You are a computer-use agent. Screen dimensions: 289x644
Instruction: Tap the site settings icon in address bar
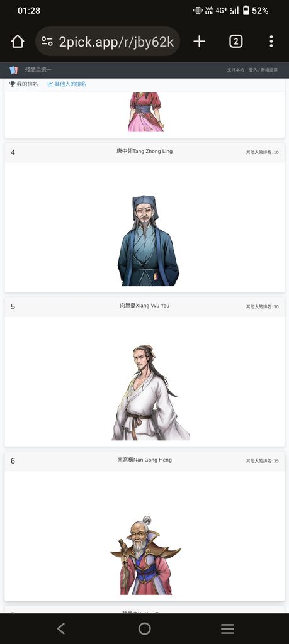(47, 42)
